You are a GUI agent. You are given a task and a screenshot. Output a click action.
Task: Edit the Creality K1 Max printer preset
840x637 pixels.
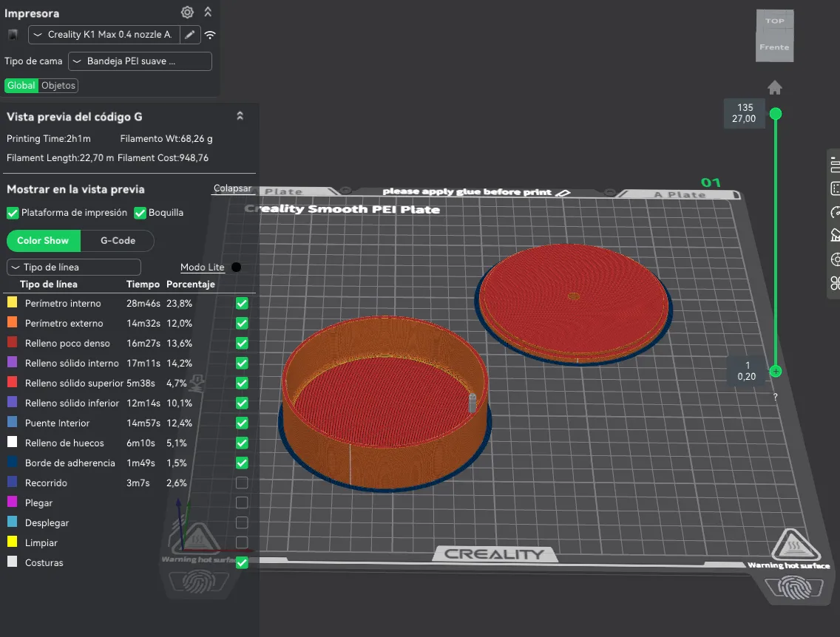click(189, 34)
